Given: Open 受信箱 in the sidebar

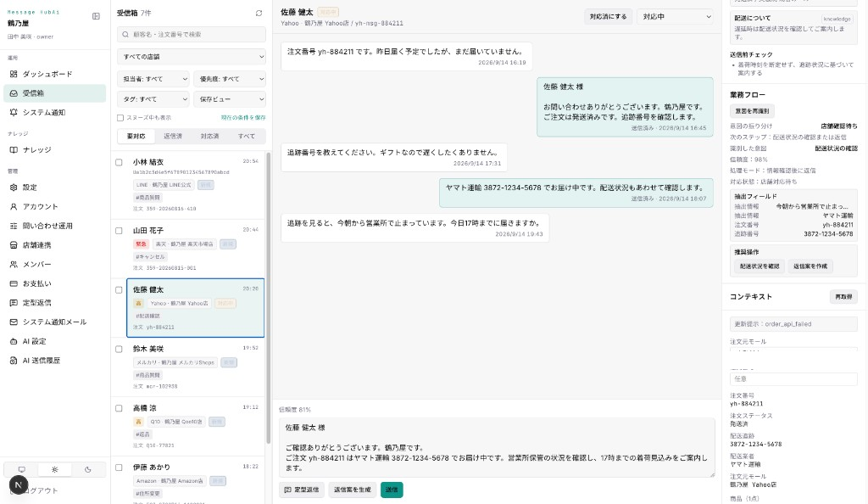Looking at the screenshot, I should pyautogui.click(x=54, y=93).
